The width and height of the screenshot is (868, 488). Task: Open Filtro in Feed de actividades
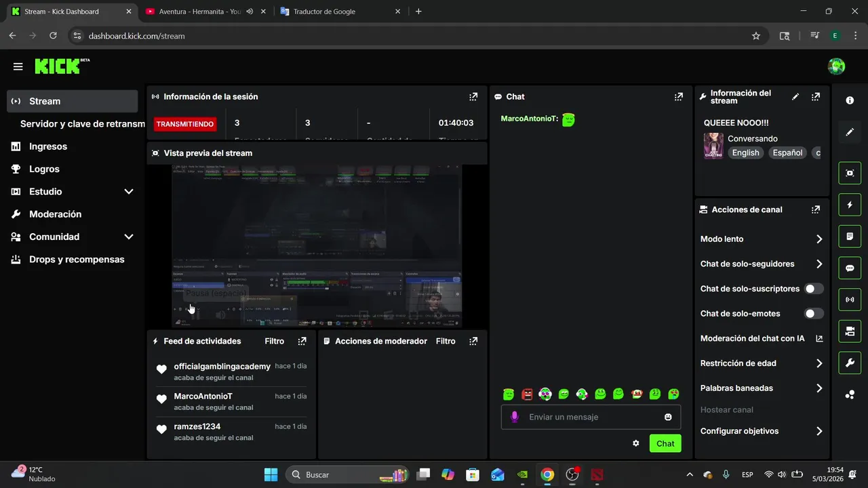click(275, 341)
